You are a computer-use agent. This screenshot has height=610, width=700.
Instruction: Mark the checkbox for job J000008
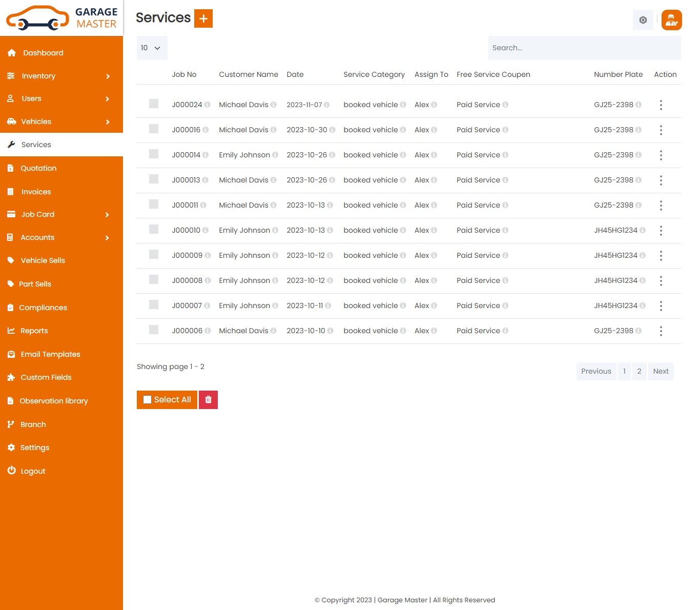pos(154,279)
